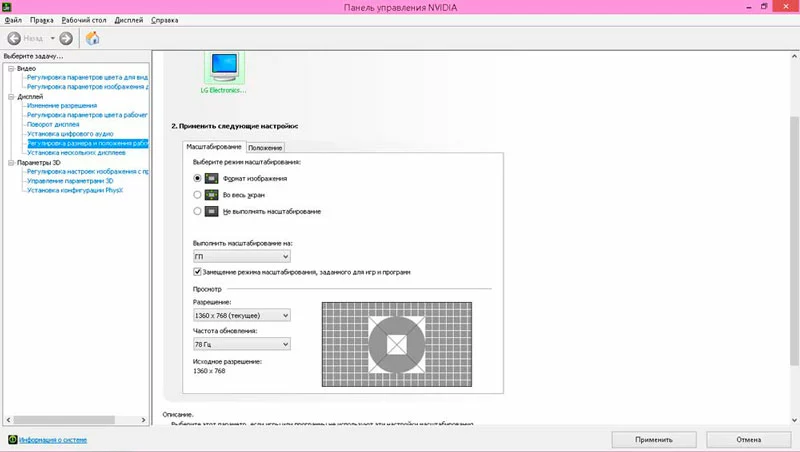Open Изменение разрешения in task tree
Image resolution: width=800 pixels, height=452 pixels.
pos(62,106)
